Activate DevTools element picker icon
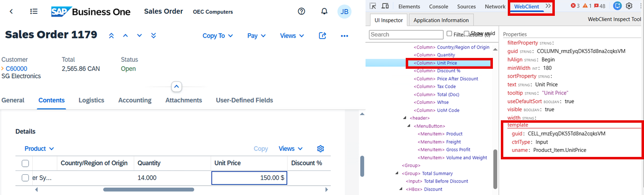This screenshot has width=644, height=195. 373,6
